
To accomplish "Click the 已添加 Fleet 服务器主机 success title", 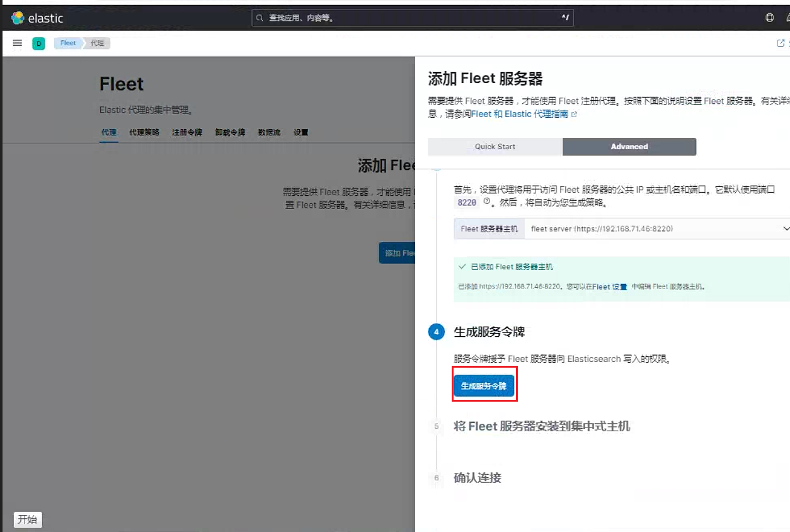I will (512, 267).
